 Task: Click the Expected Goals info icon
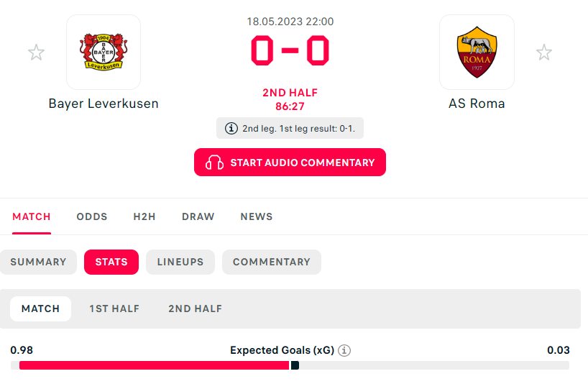pos(344,350)
